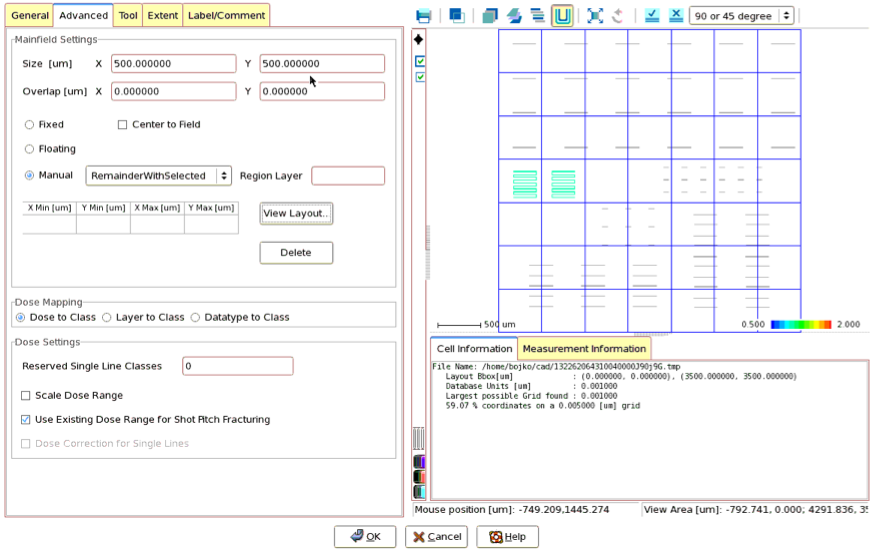Image resolution: width=872 pixels, height=555 pixels.
Task: Click the dose color scale bar
Action: (x=801, y=324)
